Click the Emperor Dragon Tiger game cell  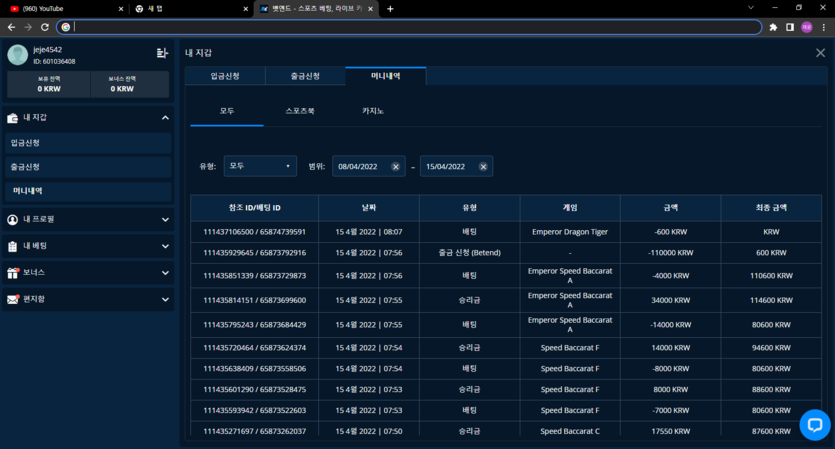click(570, 232)
